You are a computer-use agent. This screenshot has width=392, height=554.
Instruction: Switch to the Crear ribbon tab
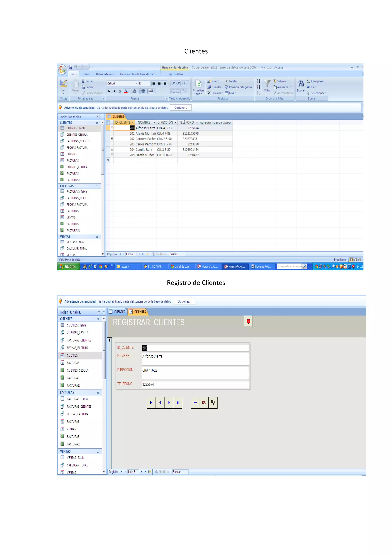tap(86, 74)
